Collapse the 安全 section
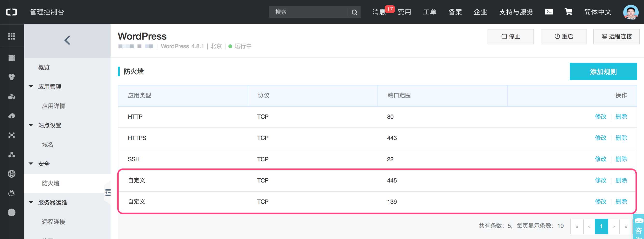This screenshot has height=239, width=644. point(31,164)
